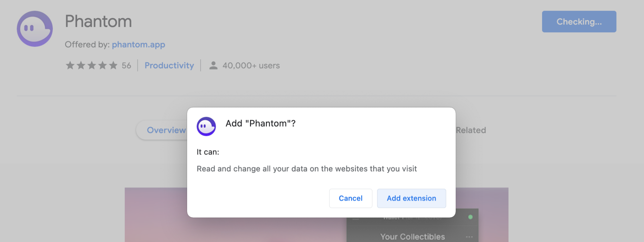Click the green status dot in preview

pos(470,217)
